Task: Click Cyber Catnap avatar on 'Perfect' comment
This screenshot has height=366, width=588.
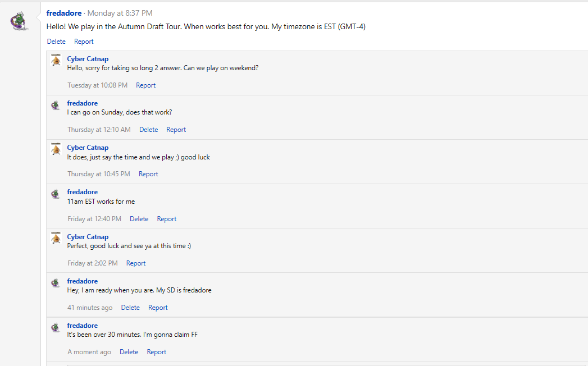Action: point(56,239)
